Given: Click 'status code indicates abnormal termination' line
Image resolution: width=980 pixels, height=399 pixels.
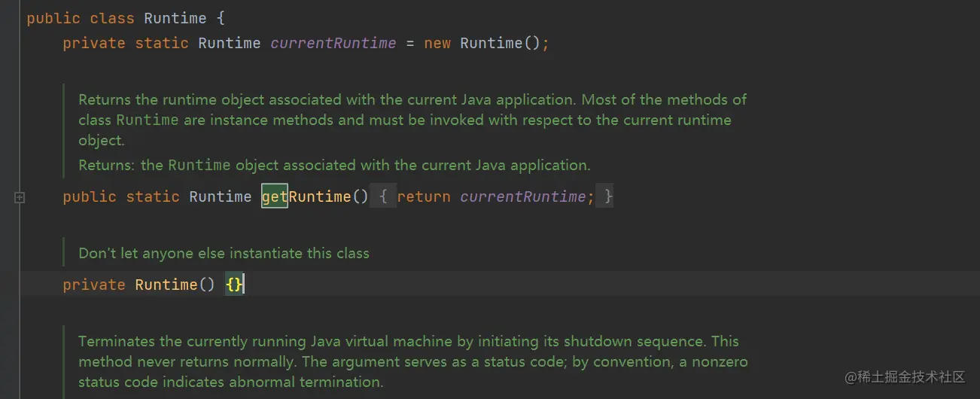Looking at the screenshot, I should point(231,382).
